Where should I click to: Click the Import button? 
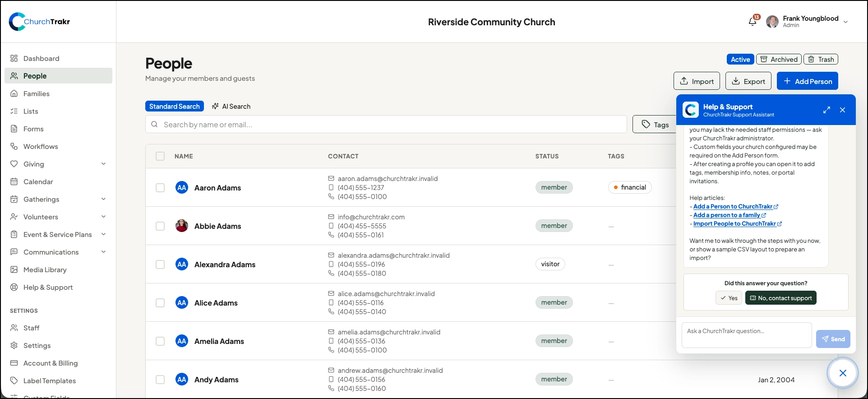pyautogui.click(x=697, y=81)
